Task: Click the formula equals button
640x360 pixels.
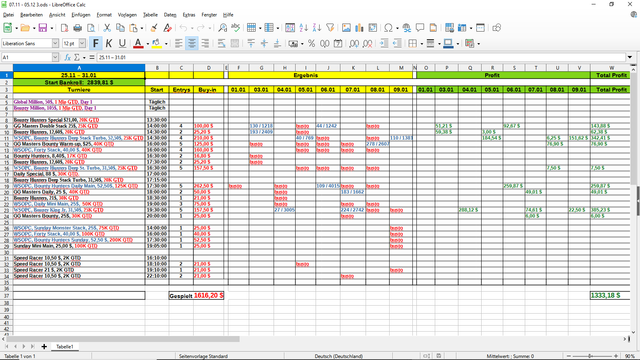Action: coord(92,58)
